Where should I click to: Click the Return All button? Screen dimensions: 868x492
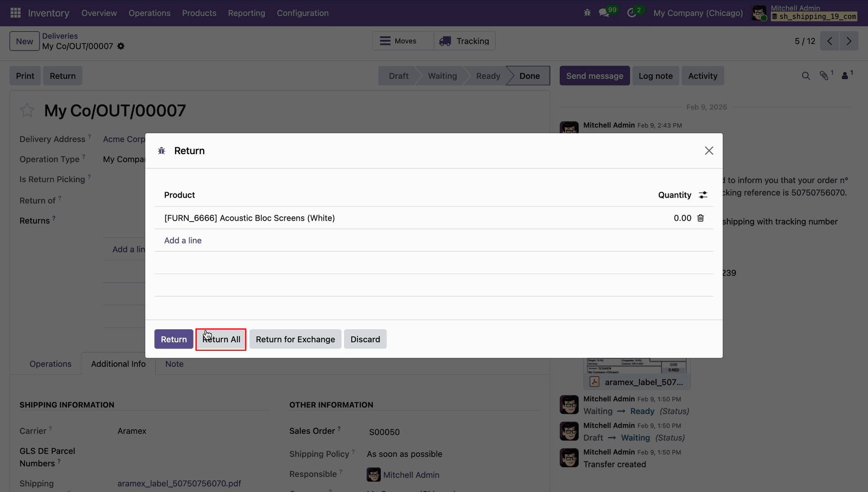click(221, 339)
